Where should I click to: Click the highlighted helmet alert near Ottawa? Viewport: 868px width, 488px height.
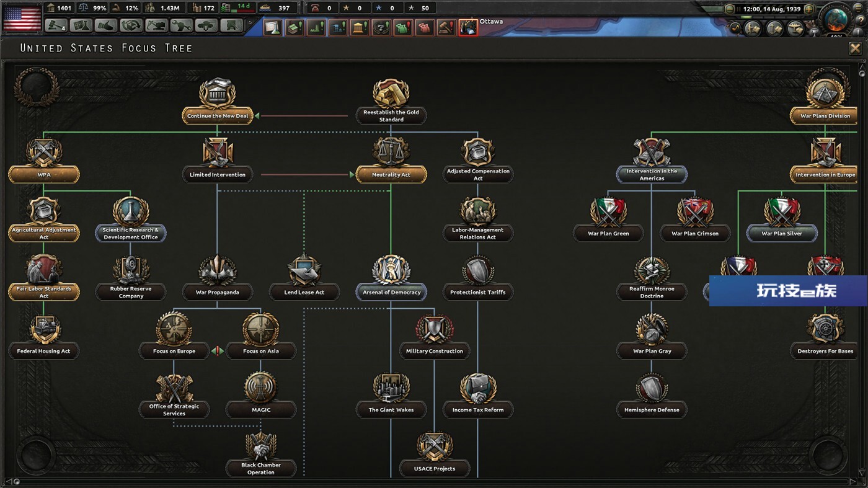[x=468, y=27]
